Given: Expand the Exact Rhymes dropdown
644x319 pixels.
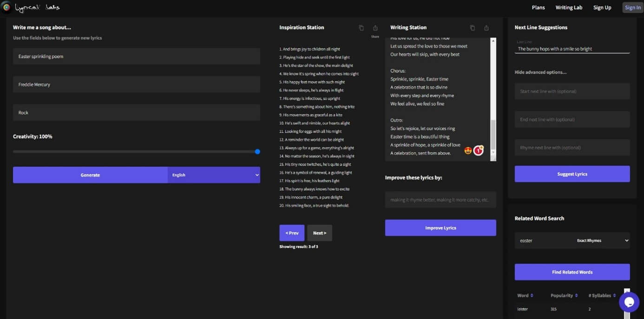Looking at the screenshot, I should click(x=602, y=240).
